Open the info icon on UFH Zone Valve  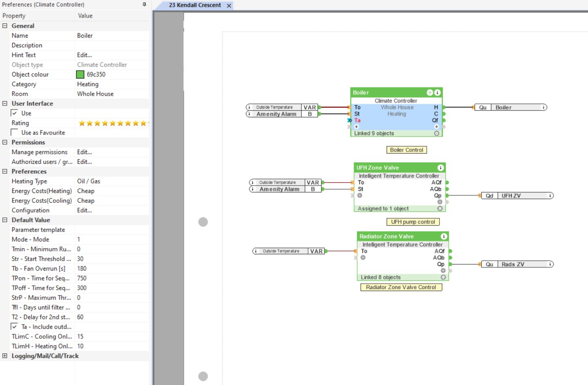click(x=440, y=168)
